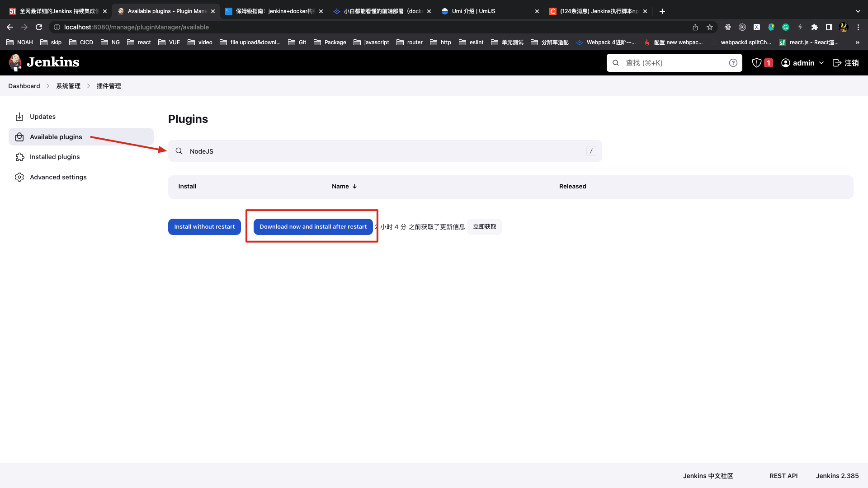868x488 pixels.
Task: Select Available plugins menu item
Action: click(x=56, y=137)
